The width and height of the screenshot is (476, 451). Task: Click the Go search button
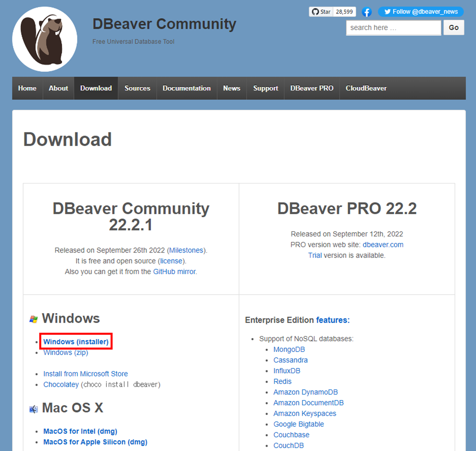tap(454, 28)
